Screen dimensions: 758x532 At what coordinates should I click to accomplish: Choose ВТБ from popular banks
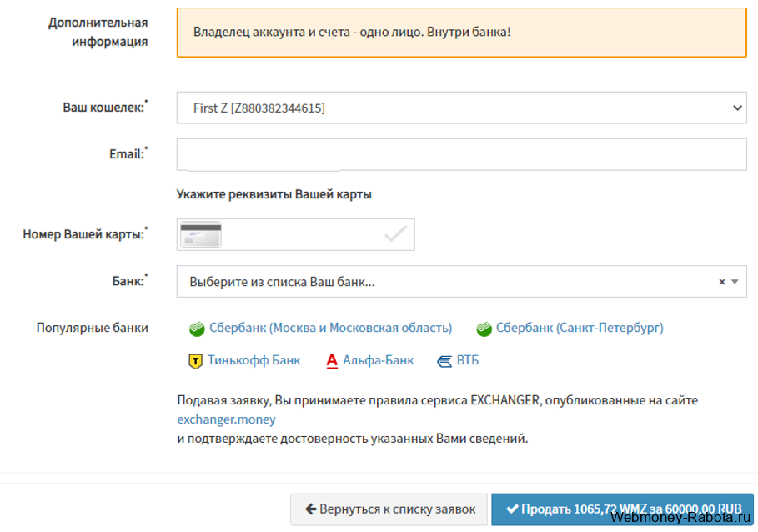468,360
